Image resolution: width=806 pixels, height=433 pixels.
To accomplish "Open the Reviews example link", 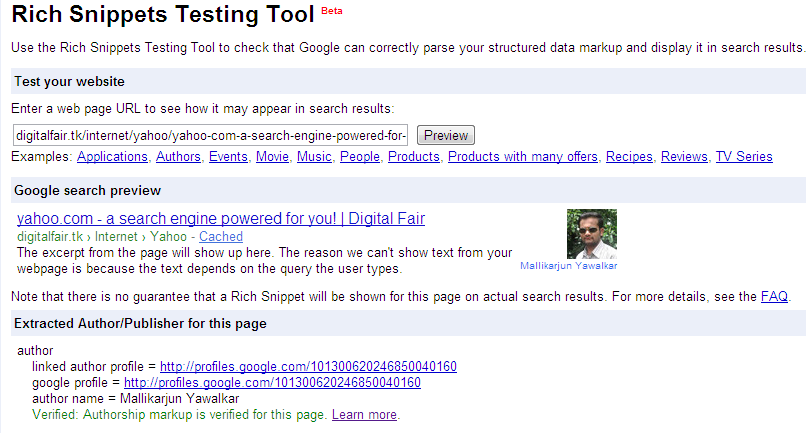I will [x=684, y=157].
